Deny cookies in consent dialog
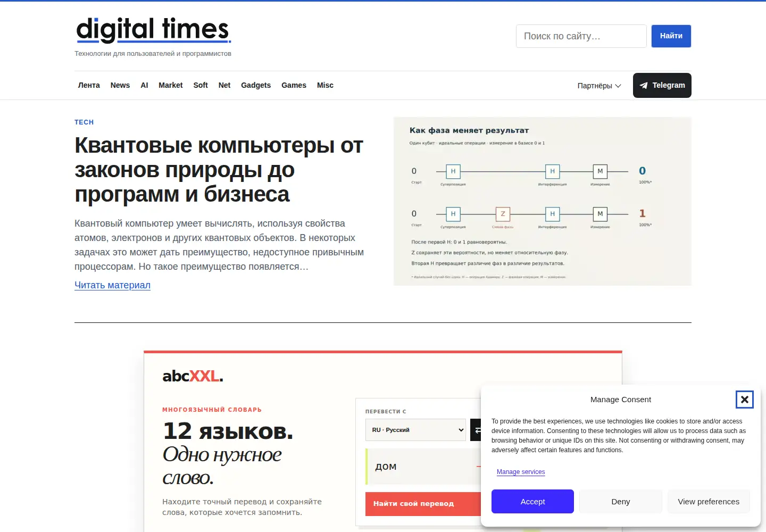Image resolution: width=766 pixels, height=532 pixels. coord(620,502)
